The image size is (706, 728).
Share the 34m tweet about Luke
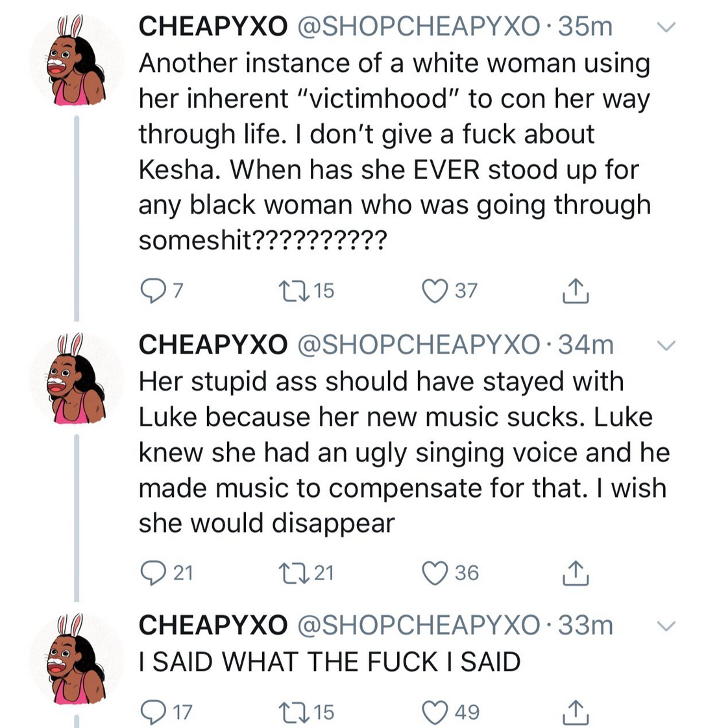575,574
